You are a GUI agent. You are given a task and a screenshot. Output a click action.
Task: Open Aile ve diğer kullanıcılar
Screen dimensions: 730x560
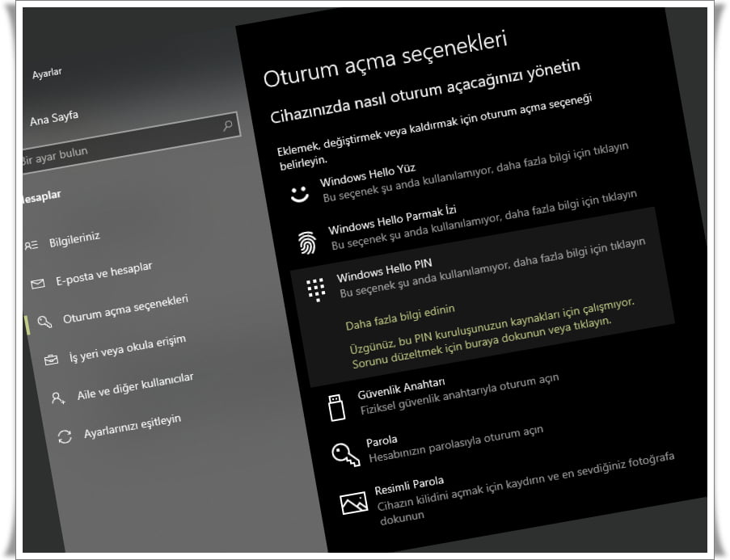click(135, 387)
